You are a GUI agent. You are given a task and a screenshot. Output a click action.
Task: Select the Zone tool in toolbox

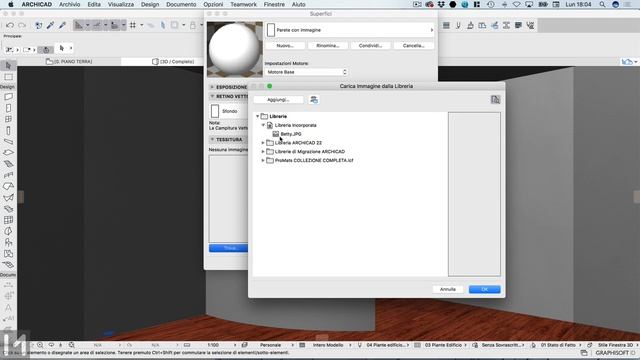8,253
